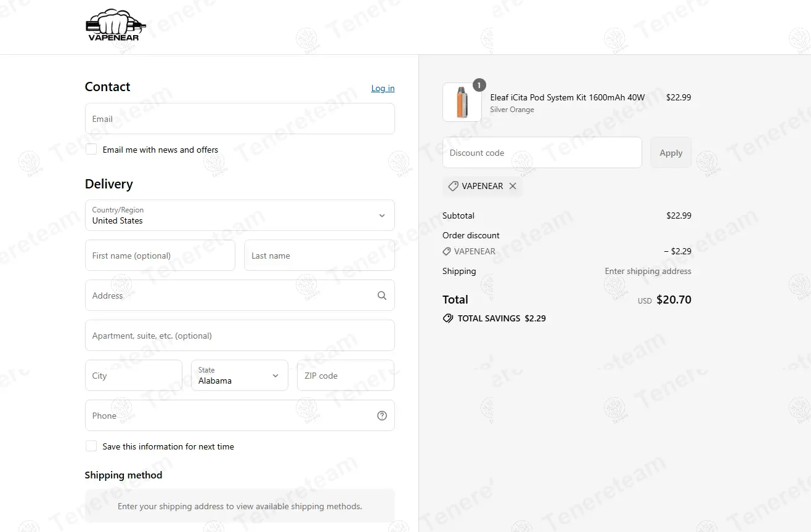Click the item quantity badge on product
This screenshot has height=532, width=811.
(479, 85)
